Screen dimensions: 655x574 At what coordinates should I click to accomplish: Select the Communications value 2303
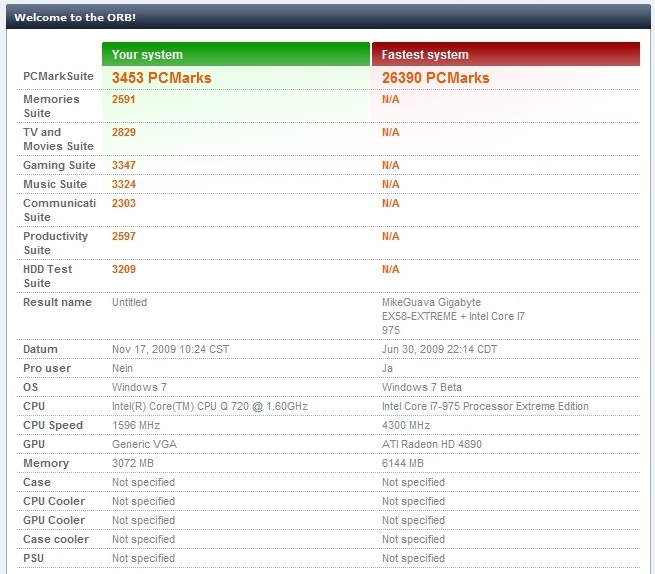[x=124, y=203]
